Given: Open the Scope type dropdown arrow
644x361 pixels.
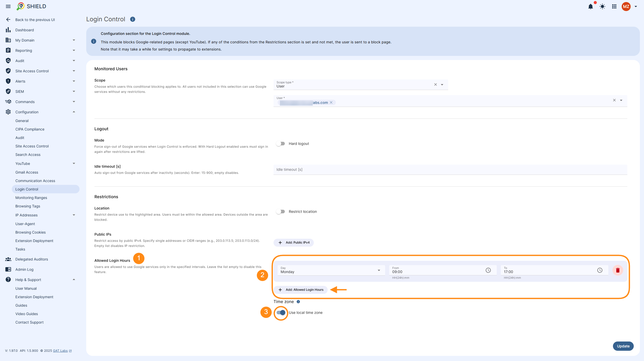Looking at the screenshot, I should click(x=442, y=85).
